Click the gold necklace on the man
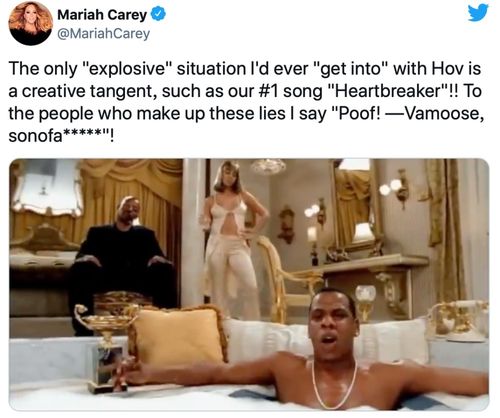The width and height of the screenshot is (500, 418). click(334, 383)
